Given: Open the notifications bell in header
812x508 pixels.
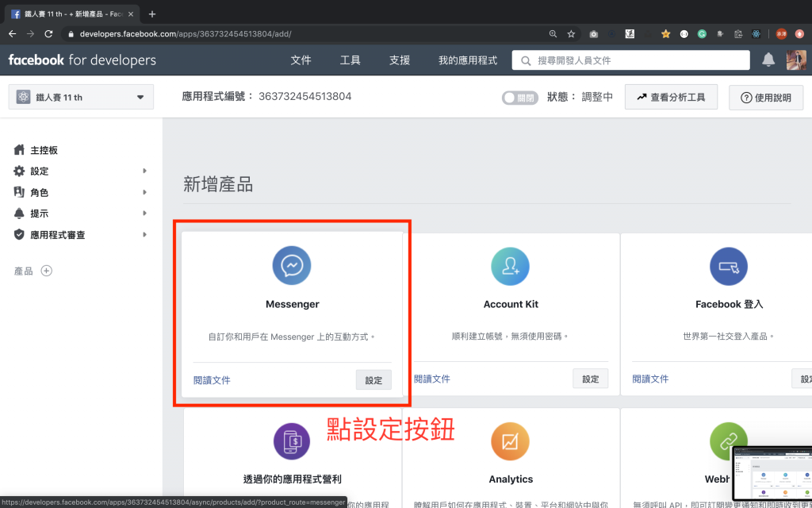Looking at the screenshot, I should (768, 60).
